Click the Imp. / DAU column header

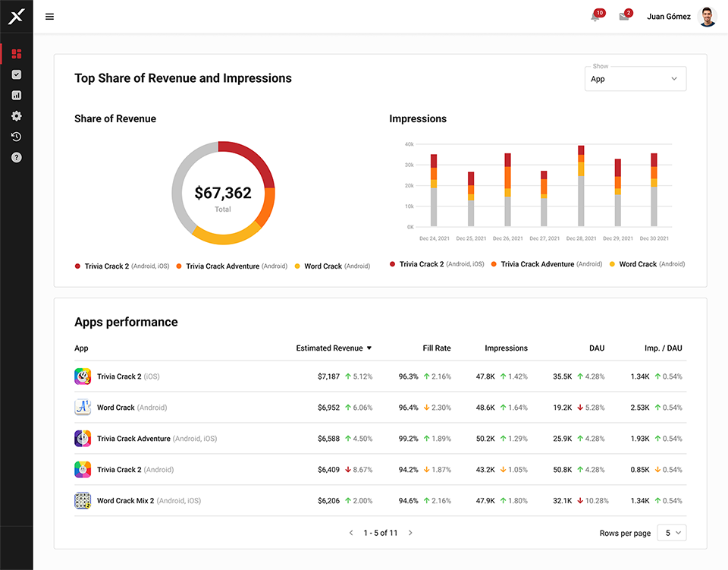(x=663, y=348)
